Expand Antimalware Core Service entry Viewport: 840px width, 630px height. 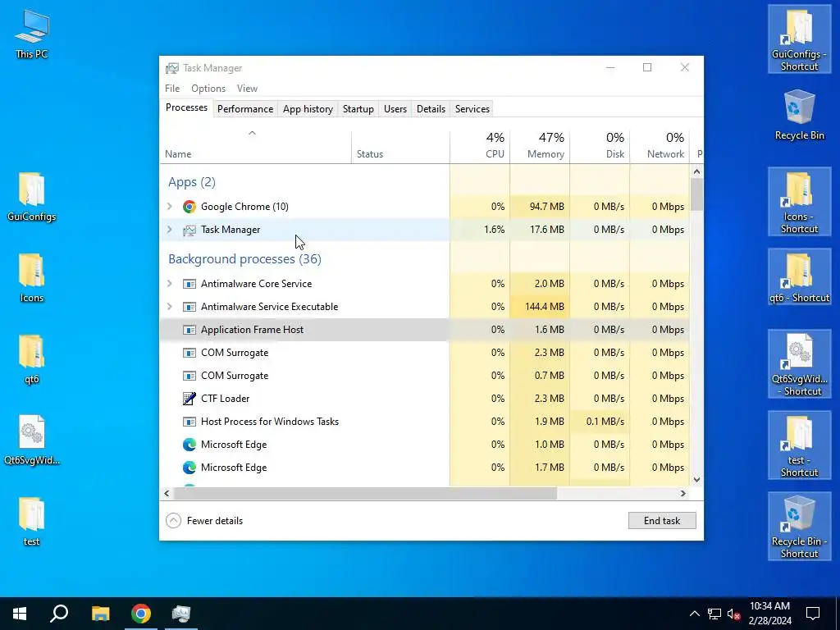tap(170, 283)
